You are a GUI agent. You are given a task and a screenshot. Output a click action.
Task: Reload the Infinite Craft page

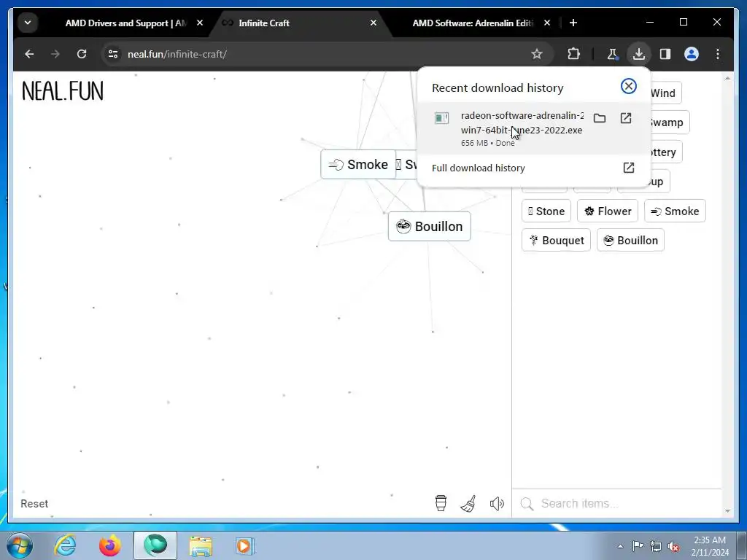click(x=82, y=54)
